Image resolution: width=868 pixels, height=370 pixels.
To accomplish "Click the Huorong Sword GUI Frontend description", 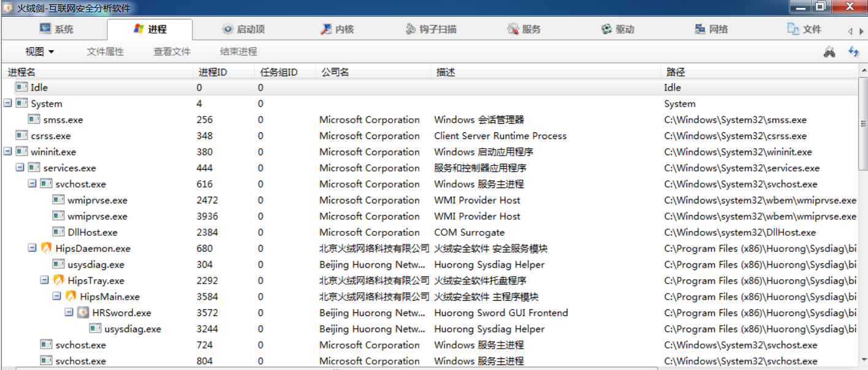I will pyautogui.click(x=501, y=312).
